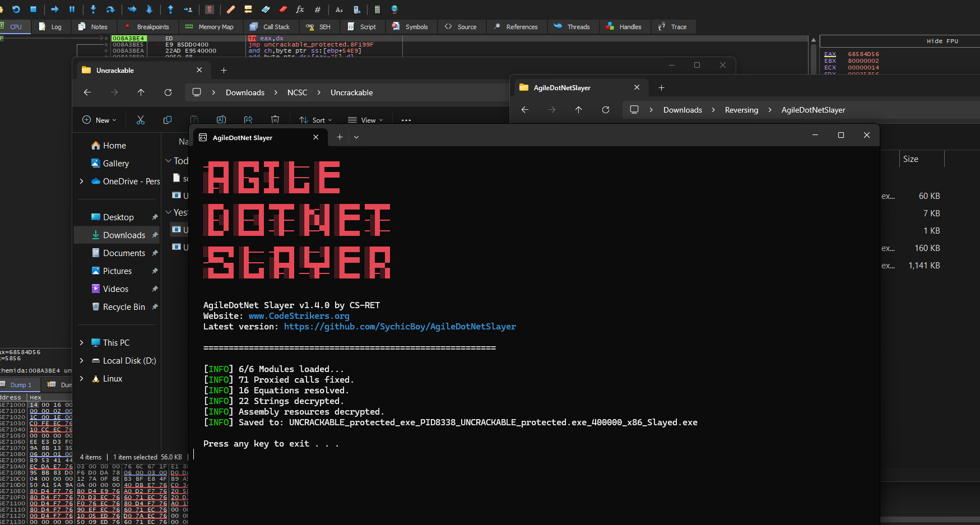The image size is (980, 525).
Task: Collapse the Today file group
Action: (168, 161)
